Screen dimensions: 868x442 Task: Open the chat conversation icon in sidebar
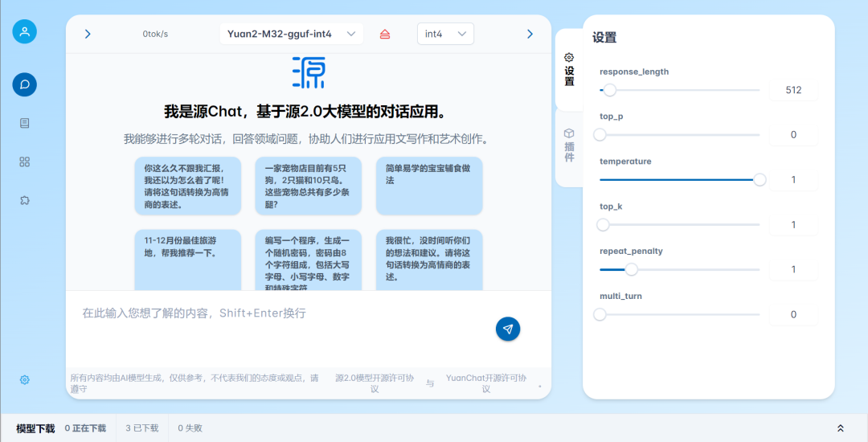pyautogui.click(x=24, y=84)
